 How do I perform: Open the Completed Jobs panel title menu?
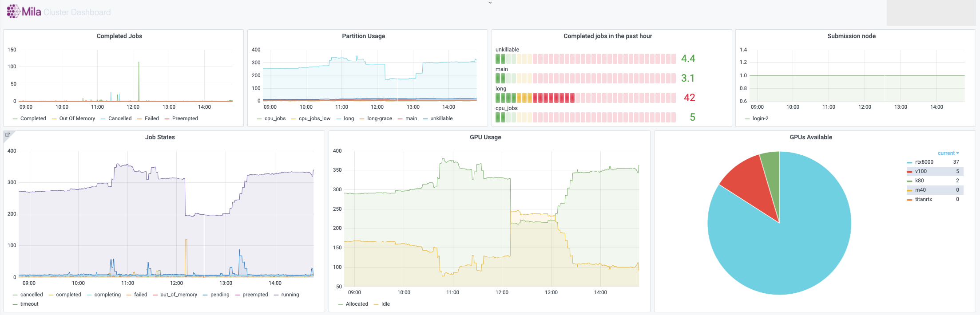(119, 36)
